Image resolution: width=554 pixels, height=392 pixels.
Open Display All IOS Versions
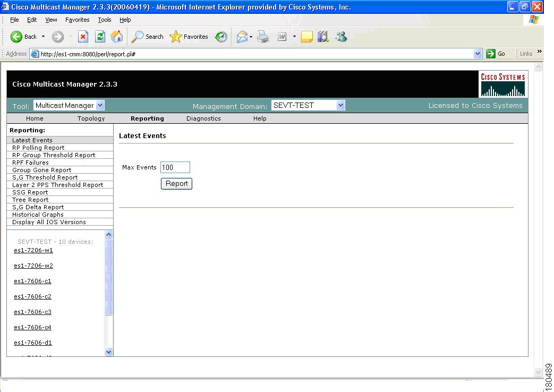60,222
